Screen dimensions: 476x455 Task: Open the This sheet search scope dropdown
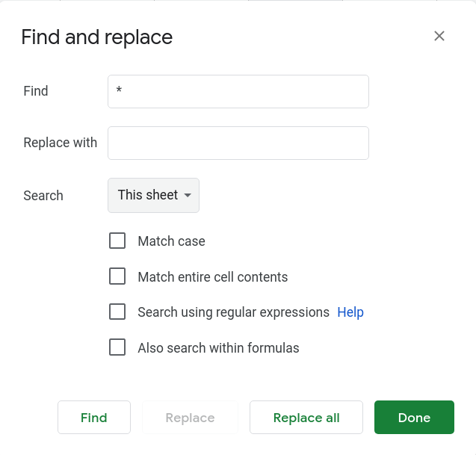point(154,195)
